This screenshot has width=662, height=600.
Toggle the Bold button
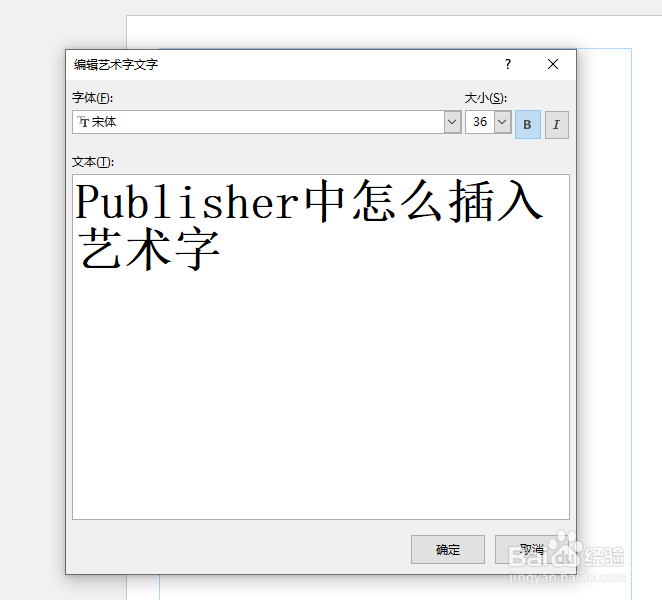(x=527, y=125)
